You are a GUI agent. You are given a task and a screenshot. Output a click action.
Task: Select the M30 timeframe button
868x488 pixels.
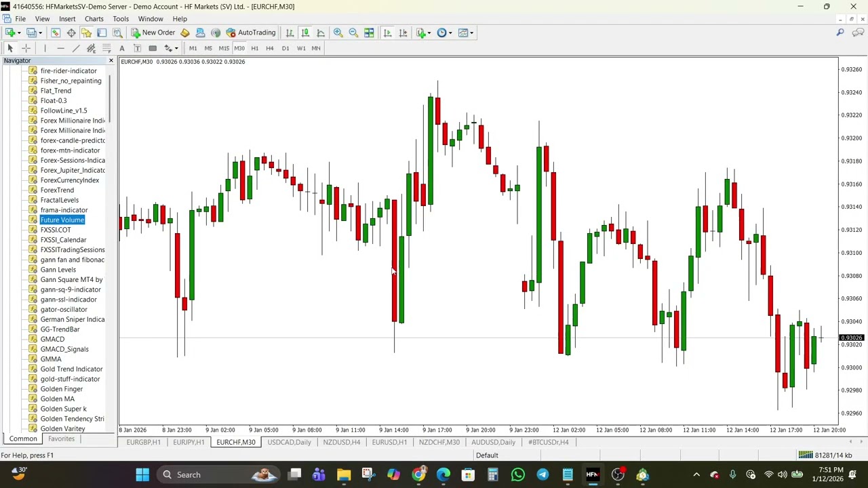click(x=239, y=48)
